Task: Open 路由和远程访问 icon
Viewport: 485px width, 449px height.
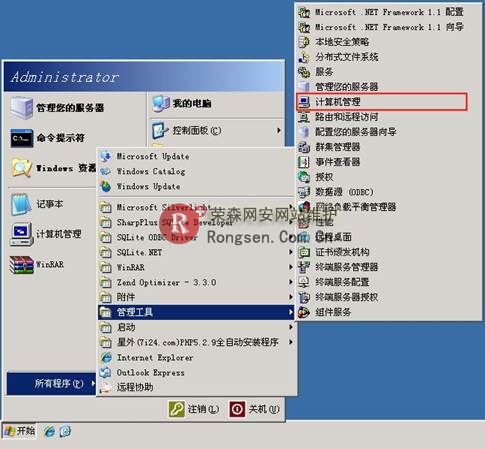Action: [304, 117]
